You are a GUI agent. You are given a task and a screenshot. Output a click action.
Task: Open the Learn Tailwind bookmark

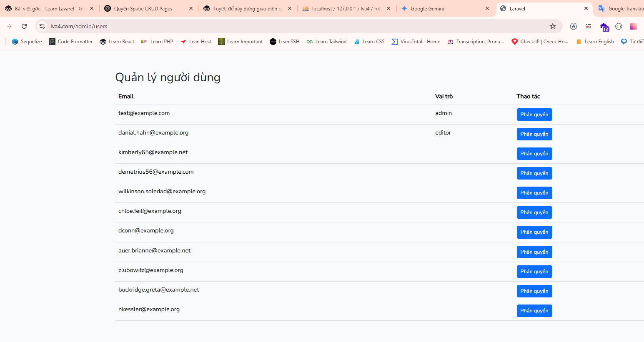click(x=327, y=42)
